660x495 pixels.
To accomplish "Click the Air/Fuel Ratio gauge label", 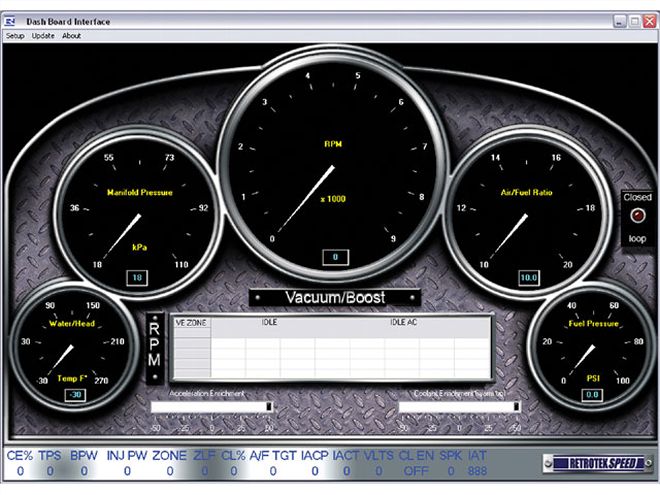I will coord(527,193).
